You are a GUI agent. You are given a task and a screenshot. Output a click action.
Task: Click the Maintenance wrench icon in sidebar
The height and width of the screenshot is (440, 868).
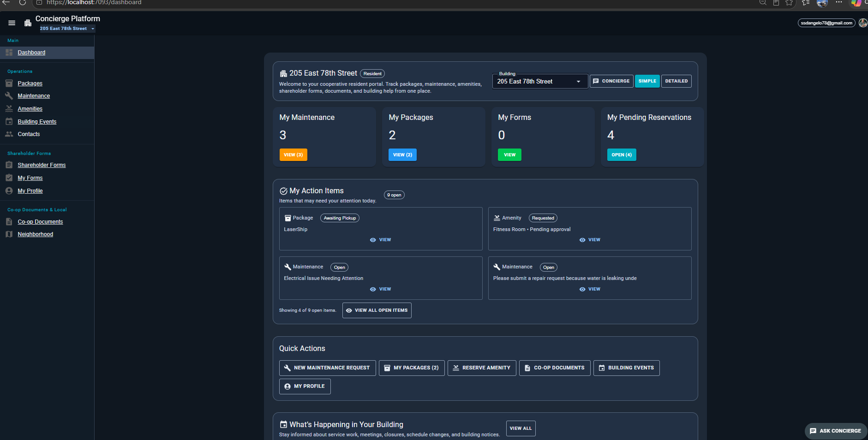pos(9,96)
